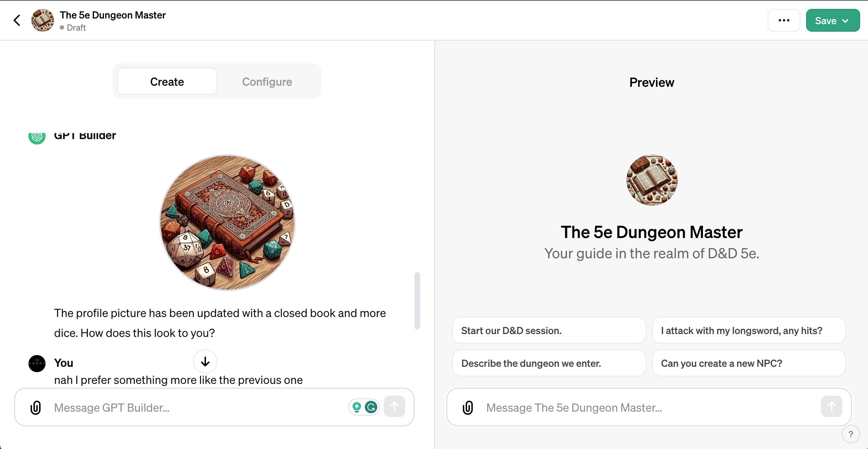Viewport: 868px width, 449px height.
Task: Select the Create tab
Action: [167, 81]
